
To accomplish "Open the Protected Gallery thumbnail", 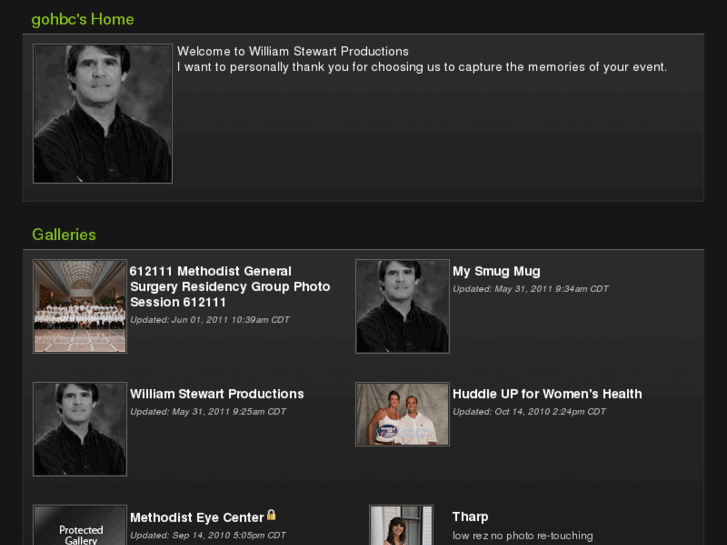I will (80, 525).
